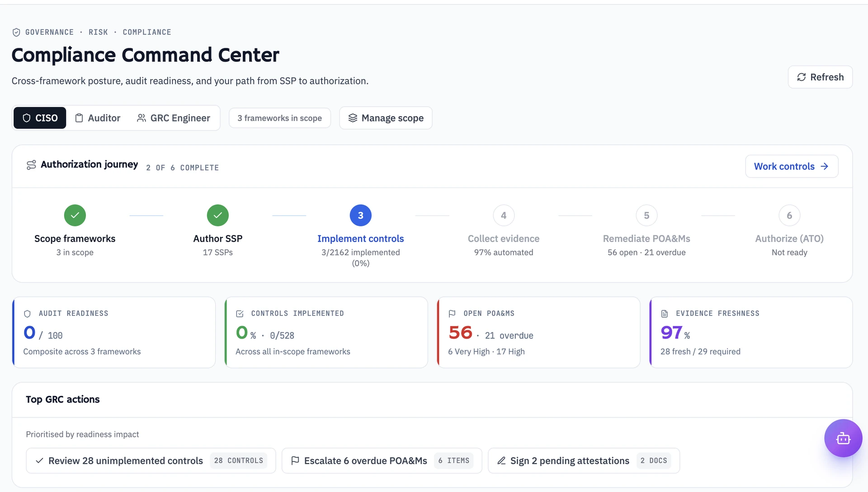The image size is (868, 492).
Task: Click the arrow icon in Work controls
Action: (825, 166)
